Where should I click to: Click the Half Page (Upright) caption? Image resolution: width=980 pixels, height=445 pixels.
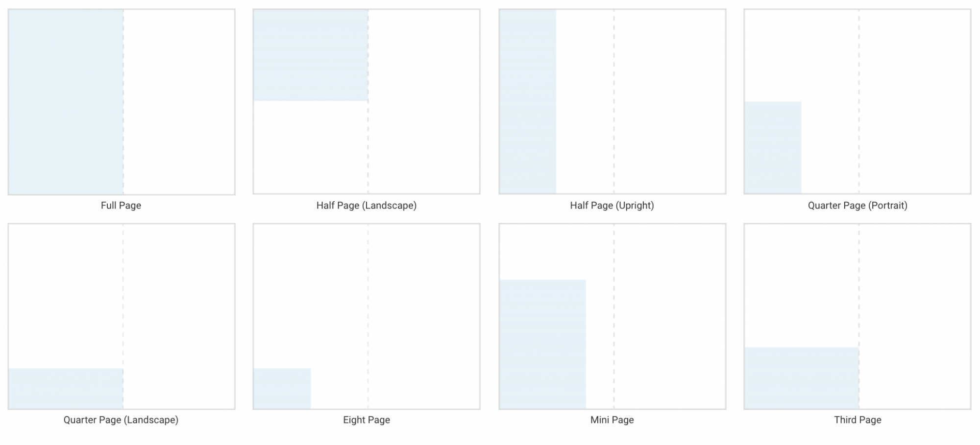click(612, 206)
